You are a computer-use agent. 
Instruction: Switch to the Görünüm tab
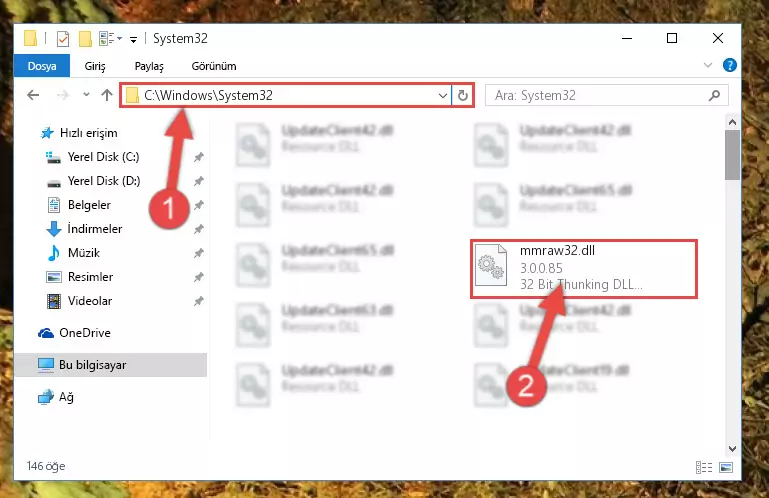pos(214,66)
